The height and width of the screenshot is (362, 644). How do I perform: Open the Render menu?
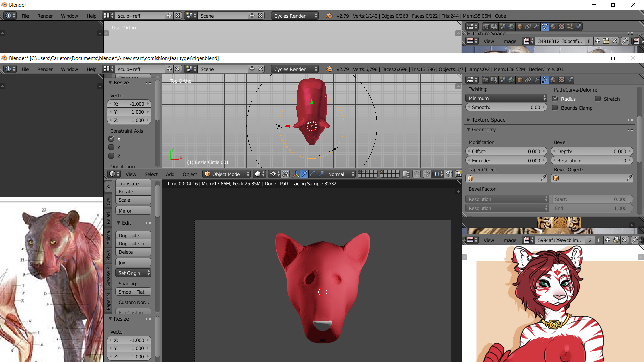pos(45,69)
